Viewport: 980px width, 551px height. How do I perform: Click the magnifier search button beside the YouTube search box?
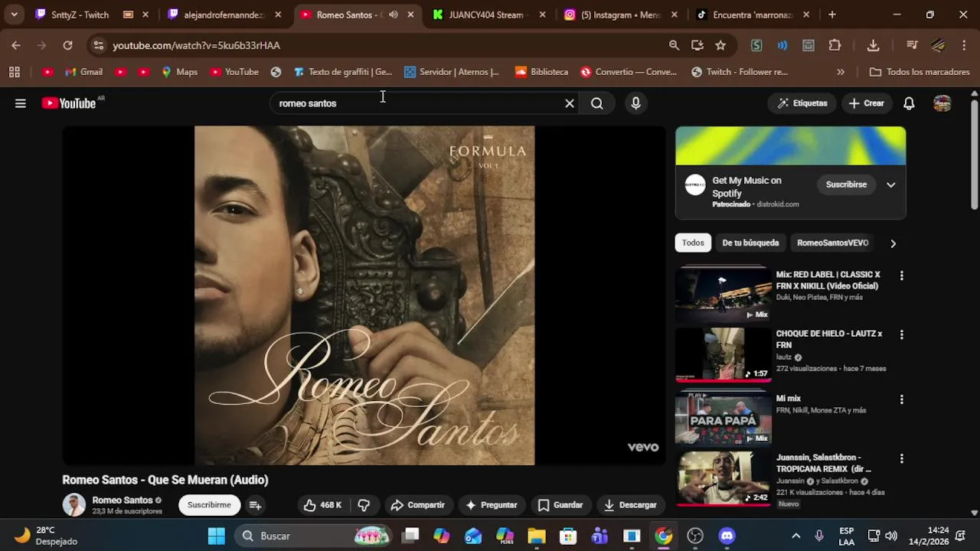(597, 103)
